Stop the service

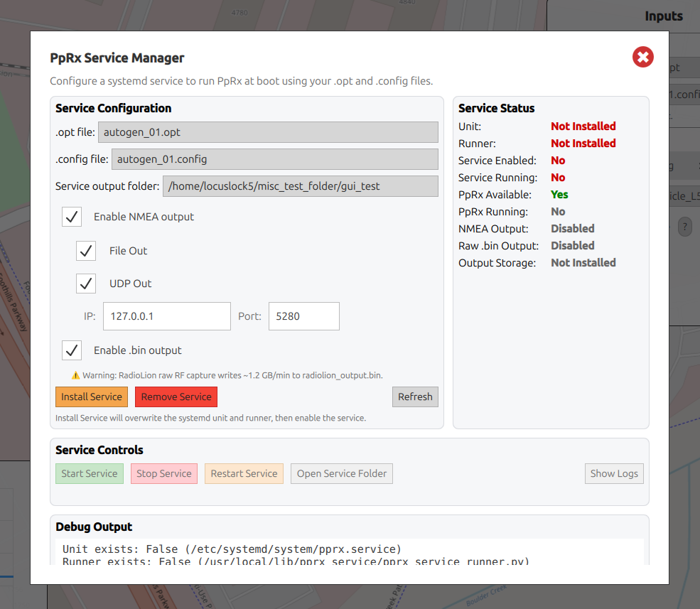point(164,474)
